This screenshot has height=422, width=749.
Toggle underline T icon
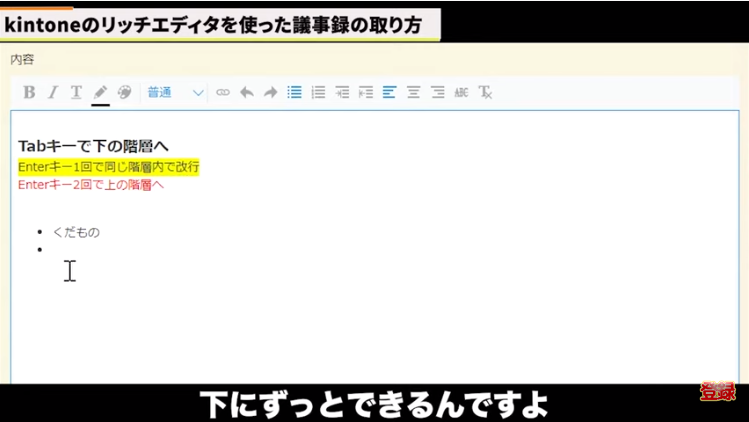click(x=76, y=92)
